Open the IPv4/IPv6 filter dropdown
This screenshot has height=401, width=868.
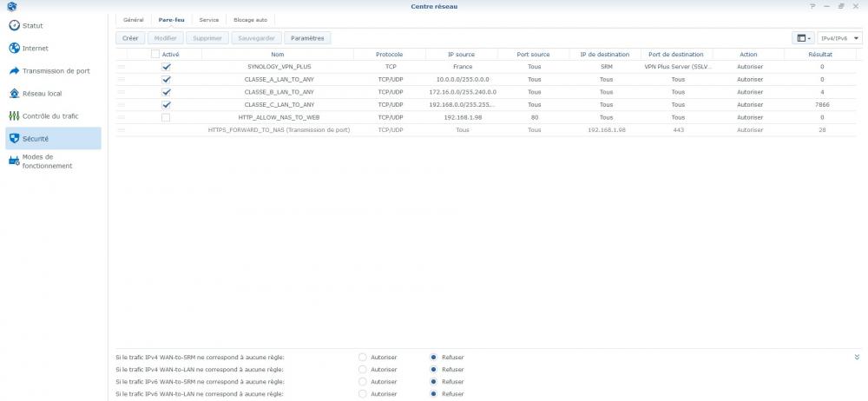pos(839,38)
